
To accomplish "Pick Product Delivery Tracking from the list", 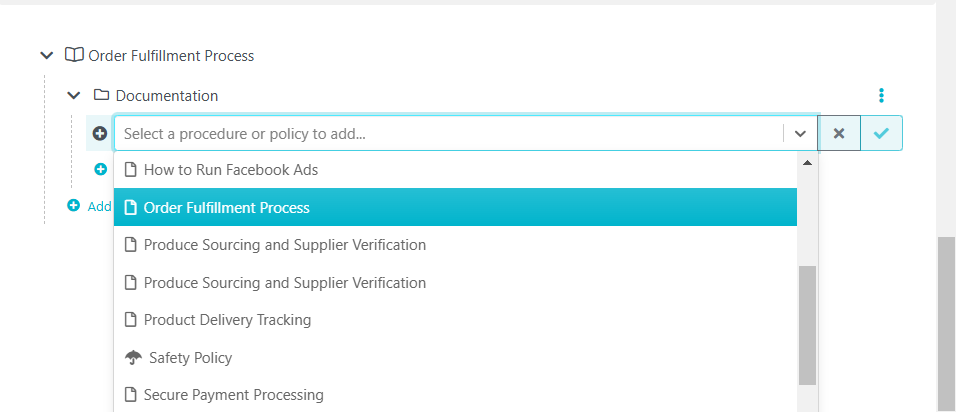I will click(x=455, y=320).
